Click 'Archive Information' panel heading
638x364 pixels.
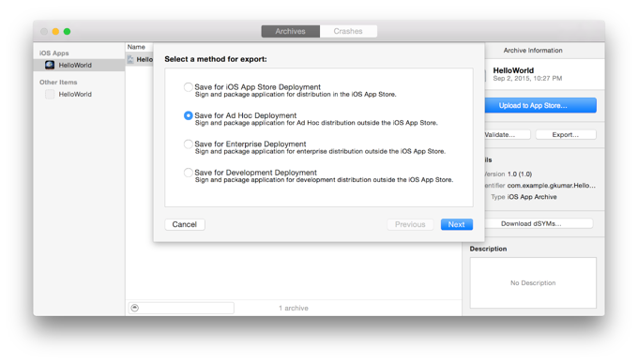click(533, 51)
